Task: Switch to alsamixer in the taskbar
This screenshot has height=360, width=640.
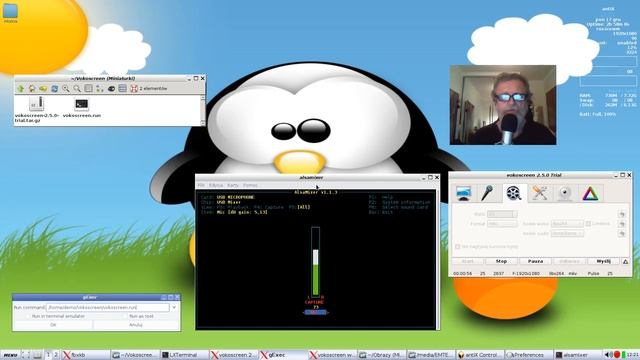Action: (578, 355)
